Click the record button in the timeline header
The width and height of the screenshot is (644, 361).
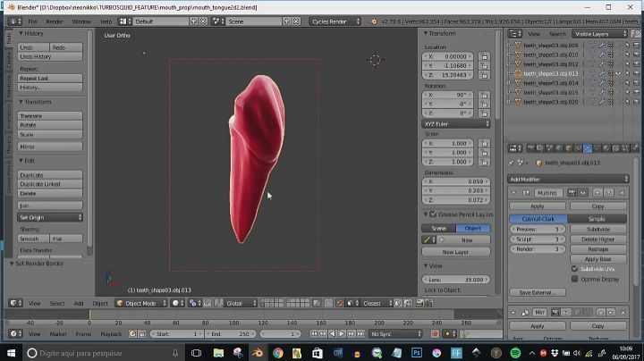[435, 334]
